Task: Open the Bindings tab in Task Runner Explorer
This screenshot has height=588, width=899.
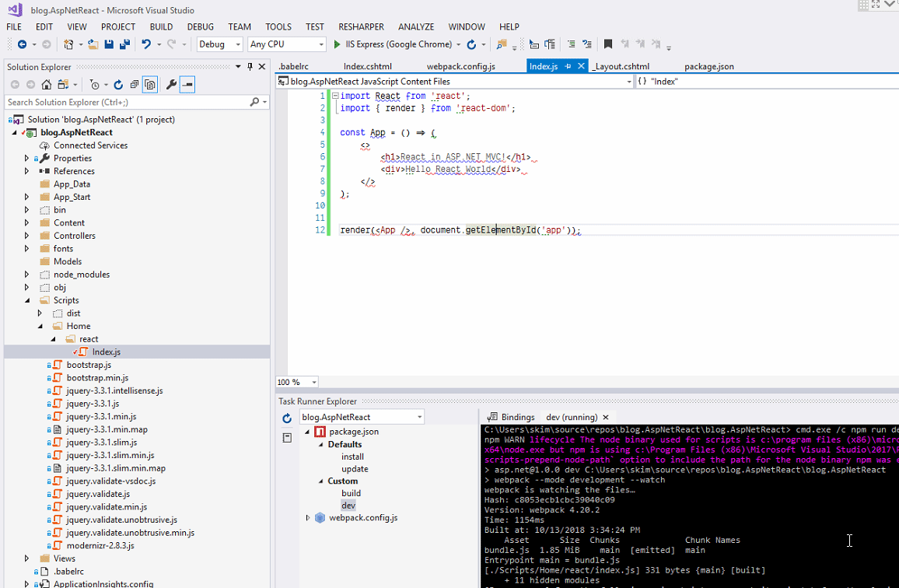Action: pos(517,418)
